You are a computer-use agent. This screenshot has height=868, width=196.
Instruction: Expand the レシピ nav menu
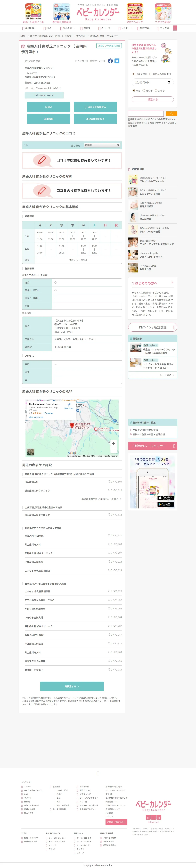tap(125, 28)
